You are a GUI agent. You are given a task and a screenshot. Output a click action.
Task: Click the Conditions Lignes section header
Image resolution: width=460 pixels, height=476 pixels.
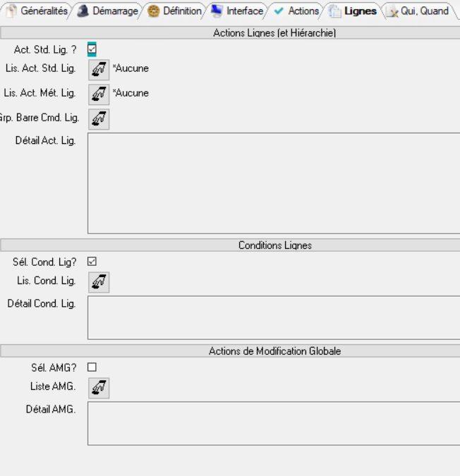tap(274, 245)
